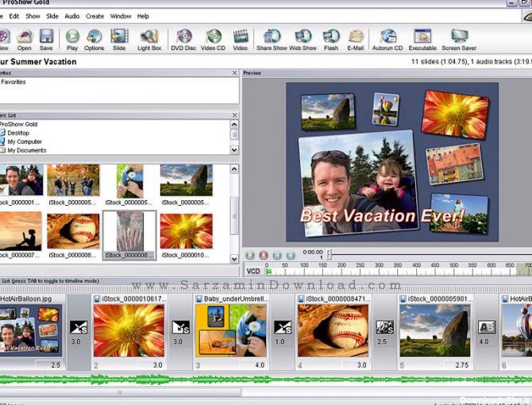Open a show with the Open icon
The width and height of the screenshot is (532, 405).
click(25, 40)
